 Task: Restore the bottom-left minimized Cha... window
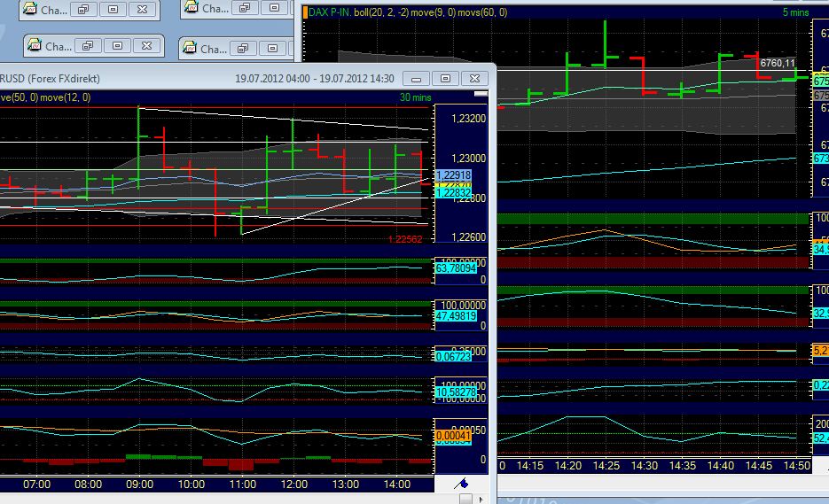(88, 46)
